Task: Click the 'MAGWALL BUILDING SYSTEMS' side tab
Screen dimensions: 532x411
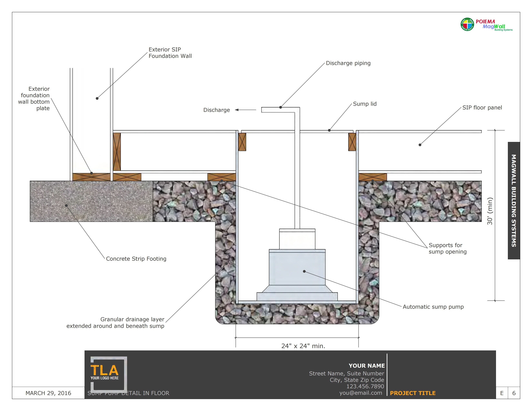Action: (x=514, y=201)
